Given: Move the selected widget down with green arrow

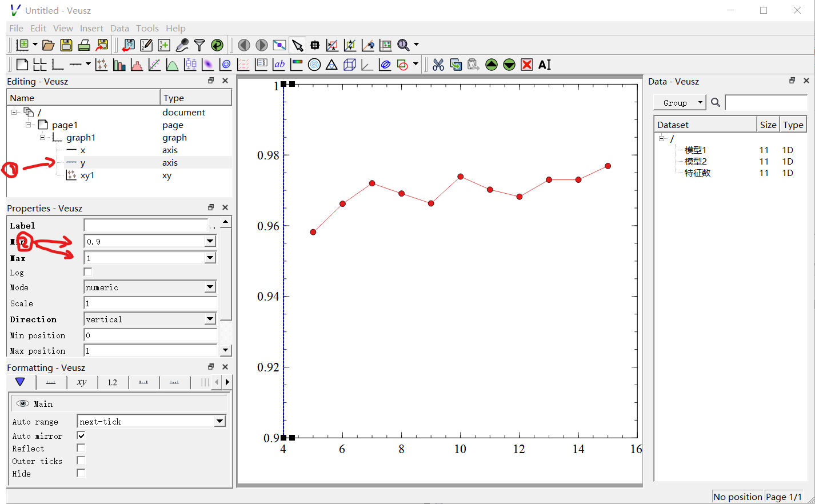Looking at the screenshot, I should [509, 65].
